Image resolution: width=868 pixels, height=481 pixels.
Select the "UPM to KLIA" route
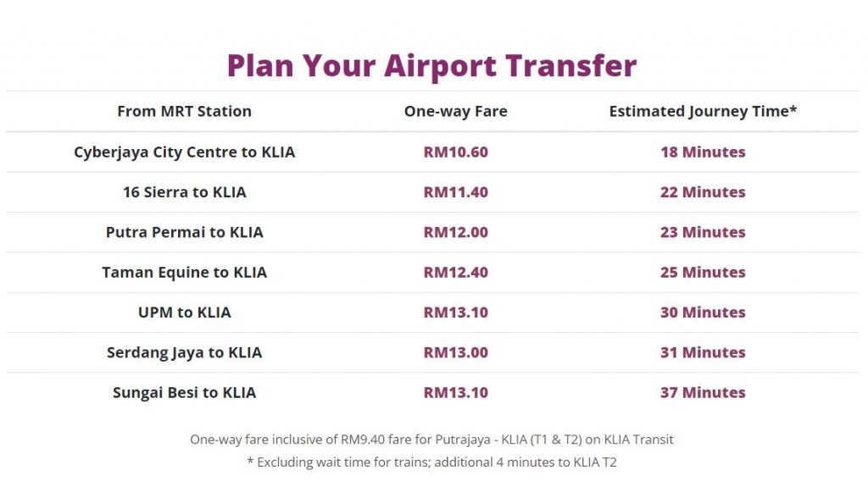pyautogui.click(x=184, y=312)
